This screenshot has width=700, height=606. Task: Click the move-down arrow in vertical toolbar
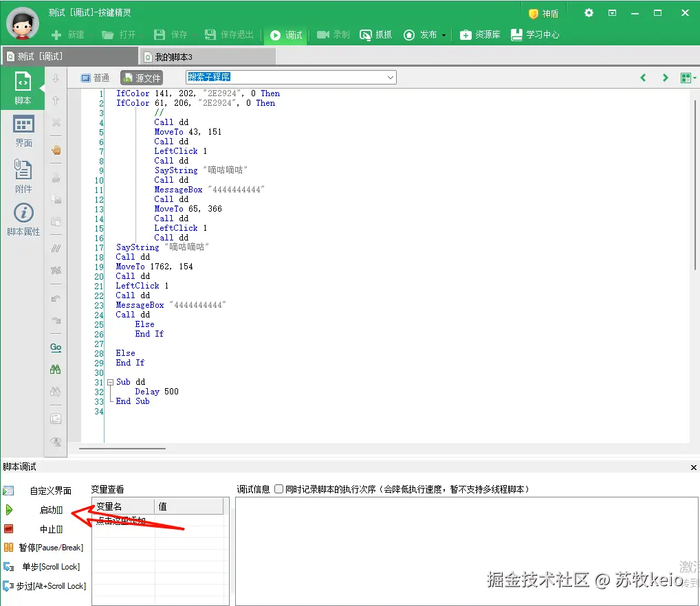56,79
